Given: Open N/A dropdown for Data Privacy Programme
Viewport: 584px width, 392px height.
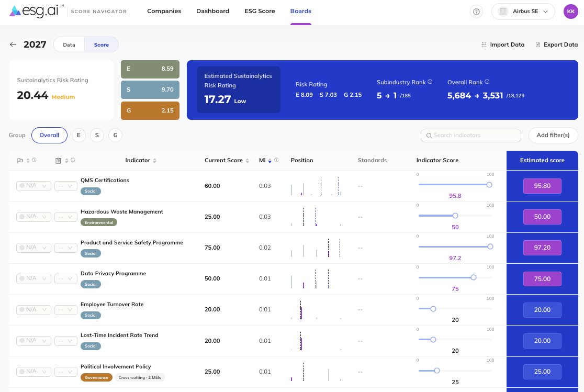Looking at the screenshot, I should 33,279.
